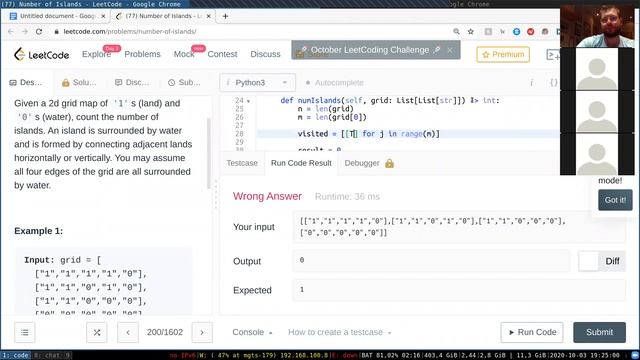The width and height of the screenshot is (640, 360).
Task: Dismiss the October LeetCoding Challenge banner
Action: pos(450,50)
